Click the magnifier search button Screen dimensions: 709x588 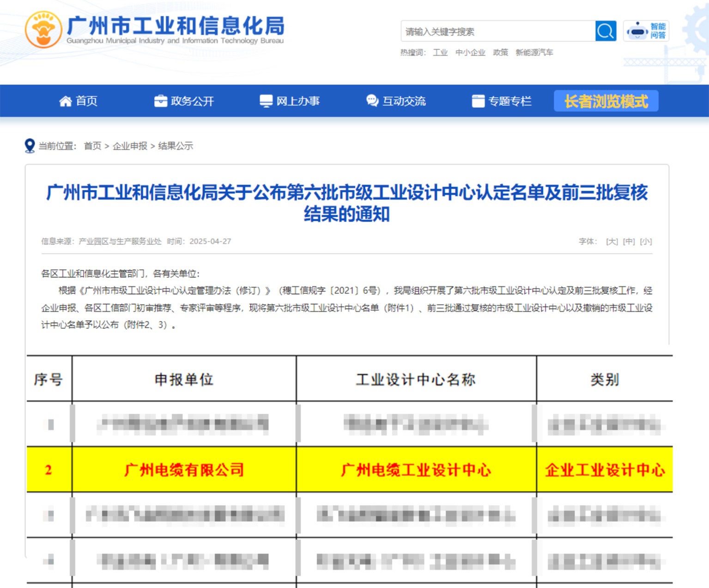coord(605,31)
